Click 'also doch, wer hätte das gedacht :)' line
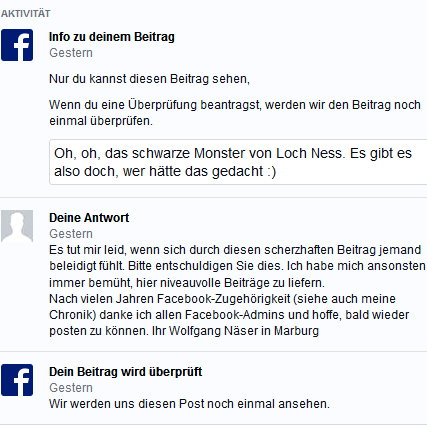 click(165, 171)
